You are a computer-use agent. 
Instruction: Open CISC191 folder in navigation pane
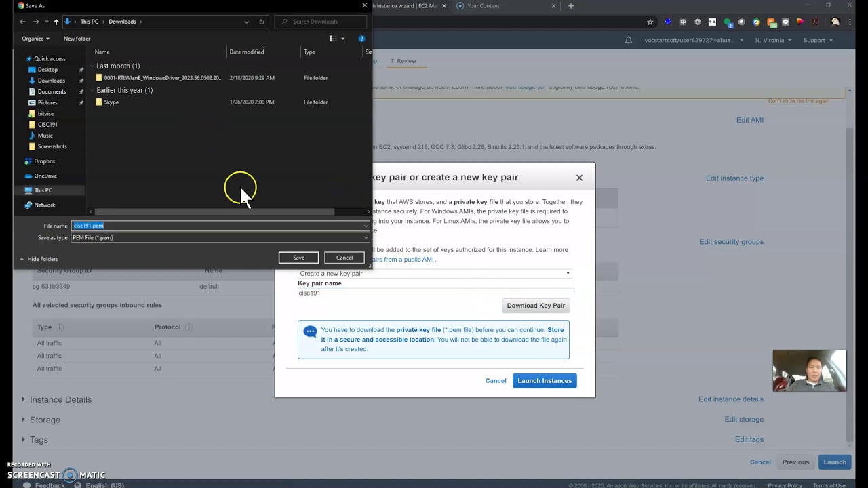pos(47,125)
